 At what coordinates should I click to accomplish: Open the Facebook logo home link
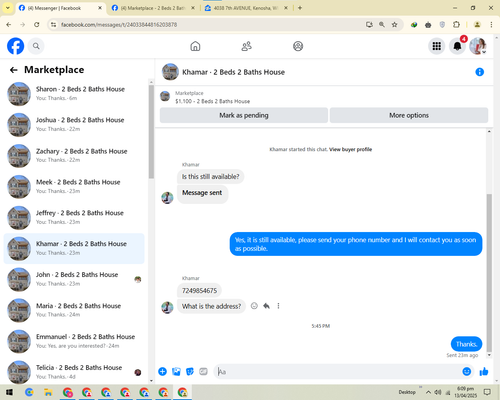click(16, 46)
